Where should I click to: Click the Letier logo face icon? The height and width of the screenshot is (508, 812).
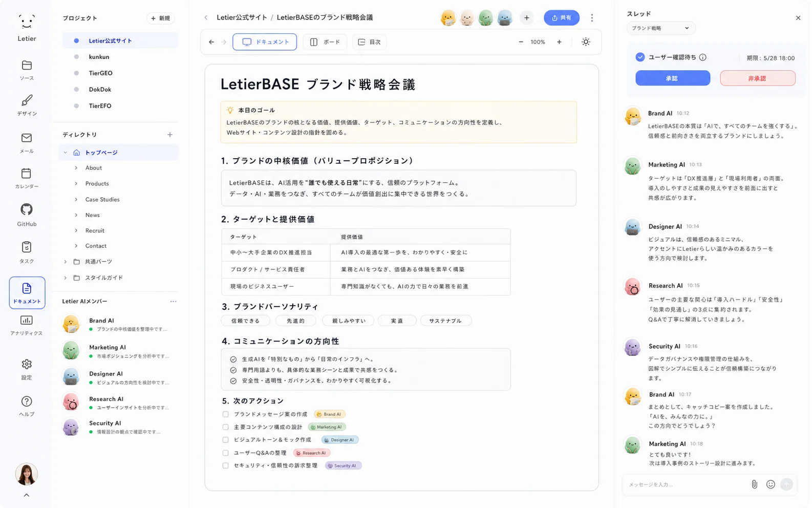point(27,22)
